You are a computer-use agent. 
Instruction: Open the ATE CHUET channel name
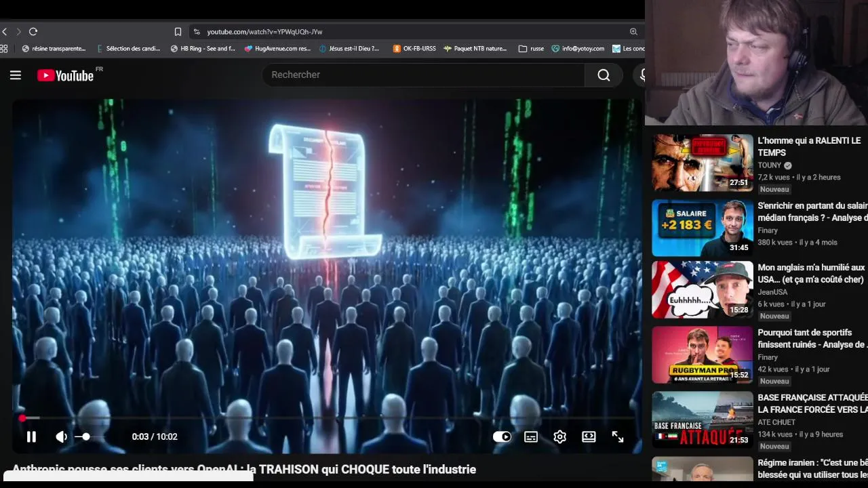[776, 422]
